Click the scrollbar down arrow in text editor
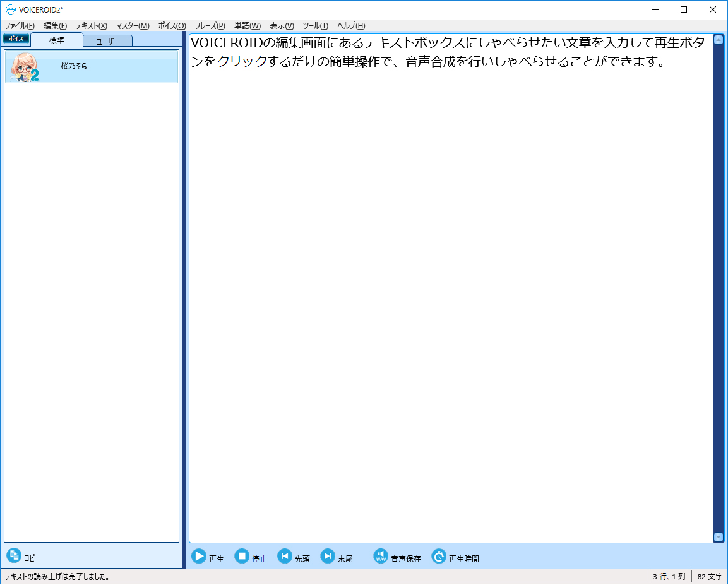728x585 pixels. pyautogui.click(x=719, y=537)
